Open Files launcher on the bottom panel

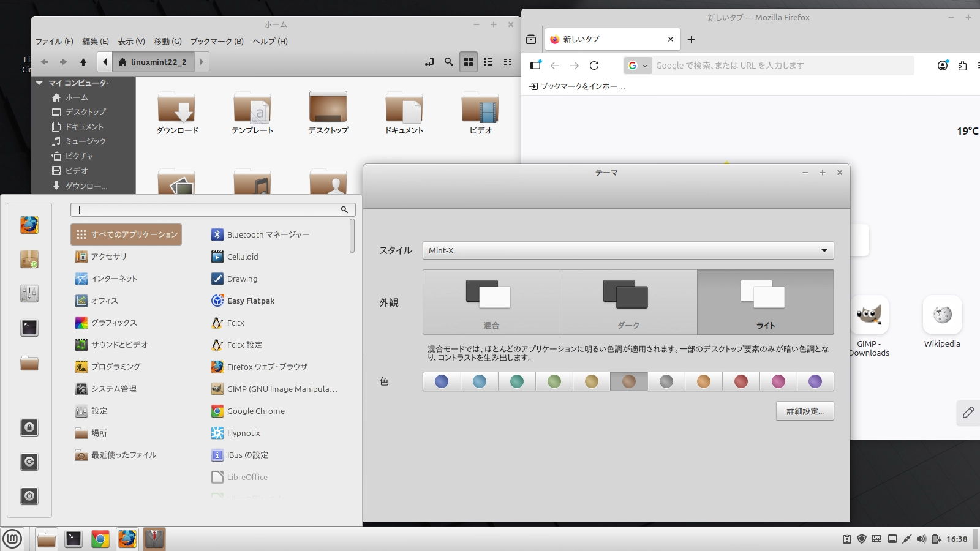click(x=47, y=539)
